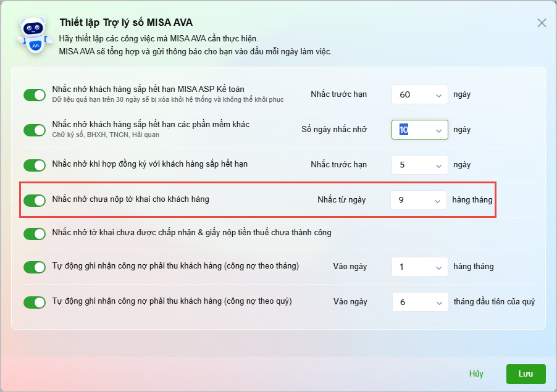557x392 pixels.
Task: Toggle tờ khai chưa được chấp nhận reminder
Action: tap(35, 233)
